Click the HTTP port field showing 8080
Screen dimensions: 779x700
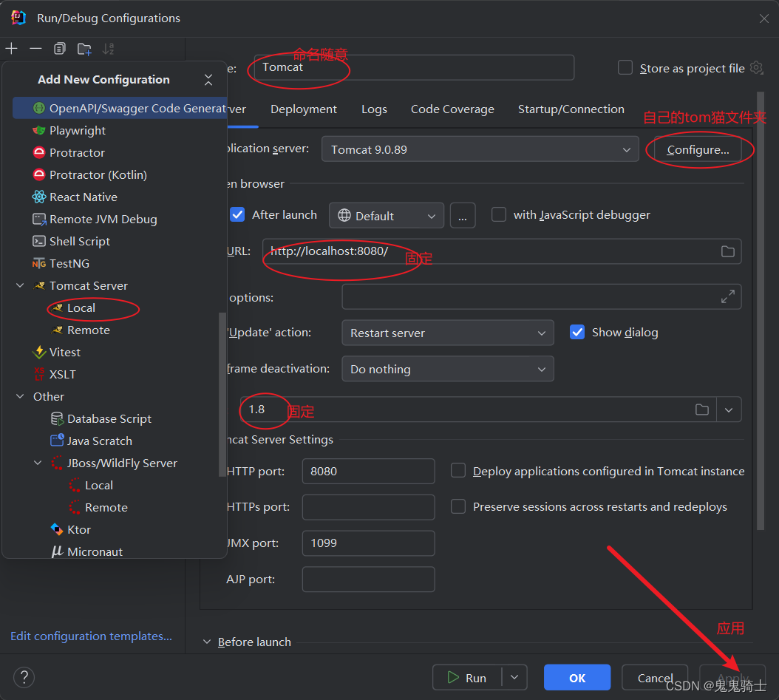(368, 472)
